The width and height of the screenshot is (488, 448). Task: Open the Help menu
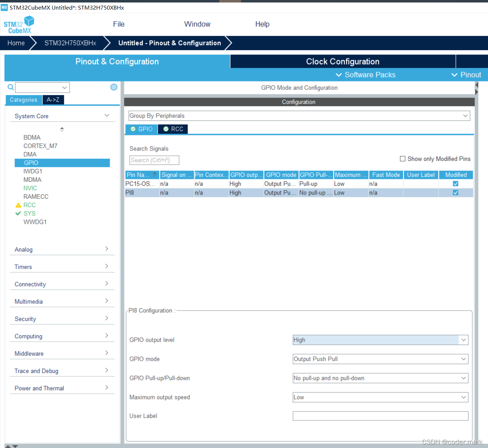pos(262,24)
